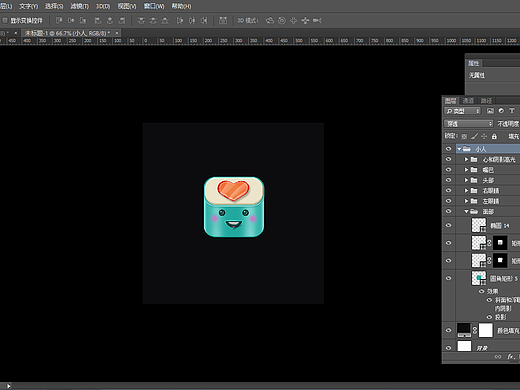
Task: Click the distribute vertical centers icon
Action: coord(153,21)
